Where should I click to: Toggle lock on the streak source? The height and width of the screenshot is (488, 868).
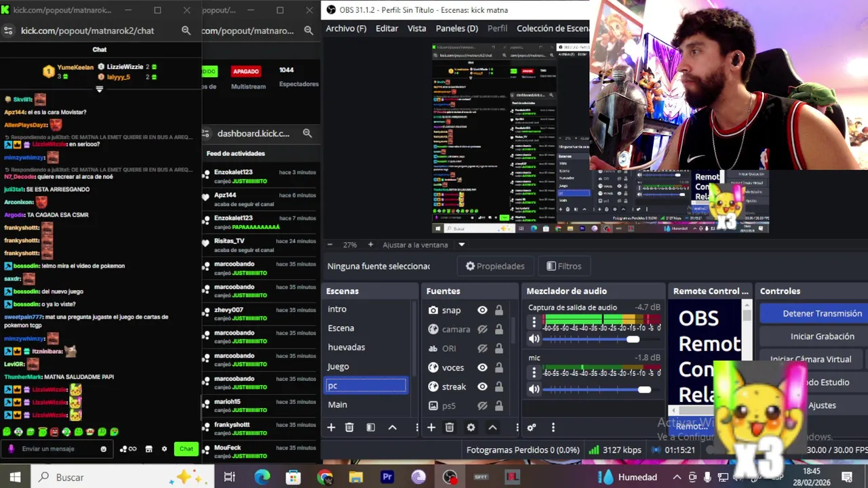(499, 386)
